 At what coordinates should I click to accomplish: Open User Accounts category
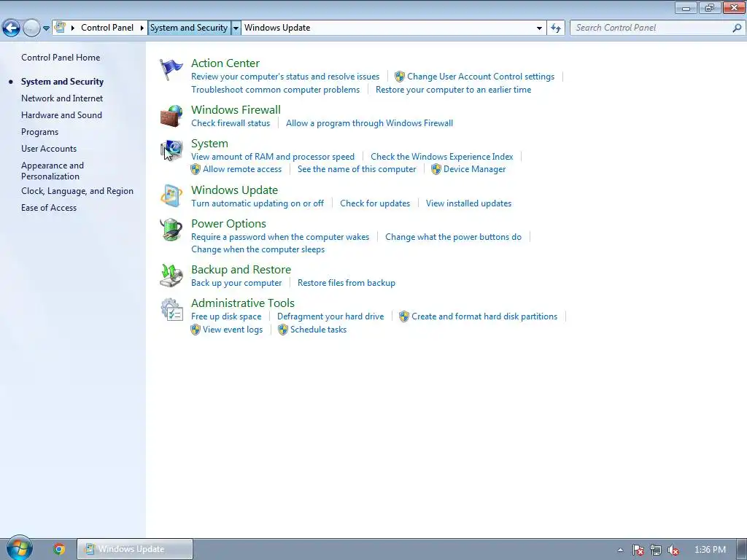[49, 149]
